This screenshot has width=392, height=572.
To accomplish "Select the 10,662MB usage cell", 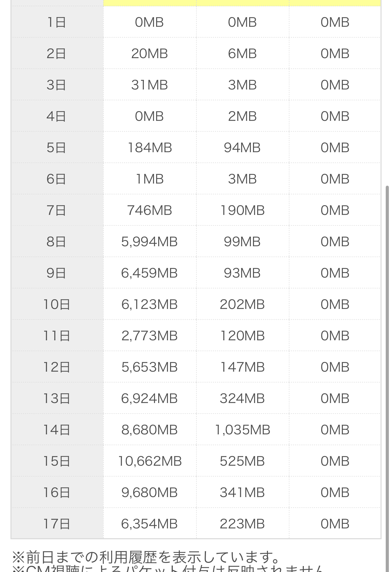I will (x=149, y=462).
